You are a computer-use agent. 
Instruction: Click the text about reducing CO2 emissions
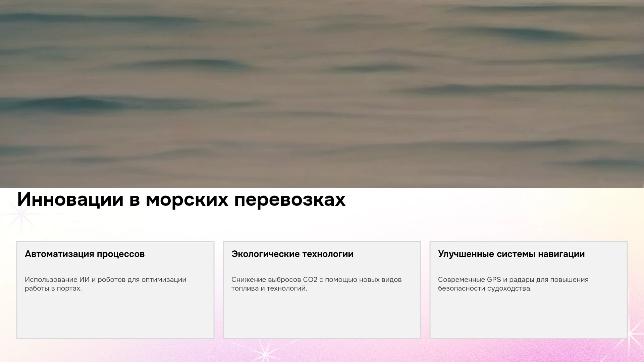tap(316, 284)
